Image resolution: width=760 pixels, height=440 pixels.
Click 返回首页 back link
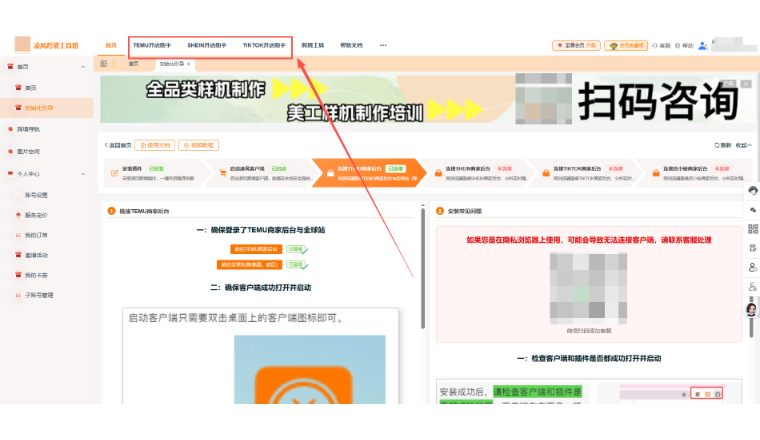(118, 145)
